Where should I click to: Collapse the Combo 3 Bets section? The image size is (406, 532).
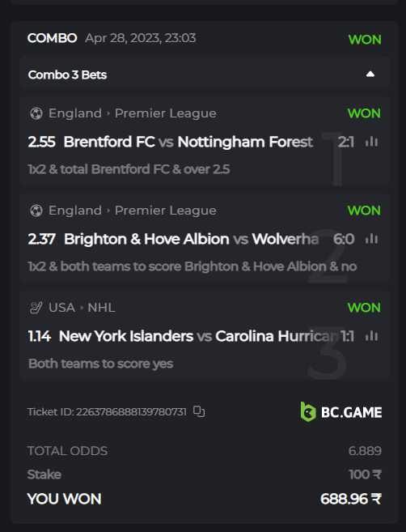click(x=370, y=74)
